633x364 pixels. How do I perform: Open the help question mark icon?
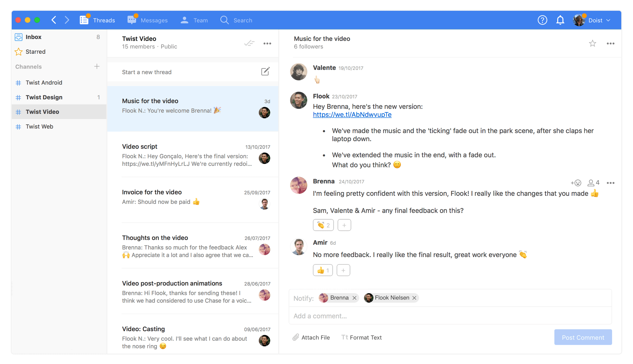click(x=542, y=20)
